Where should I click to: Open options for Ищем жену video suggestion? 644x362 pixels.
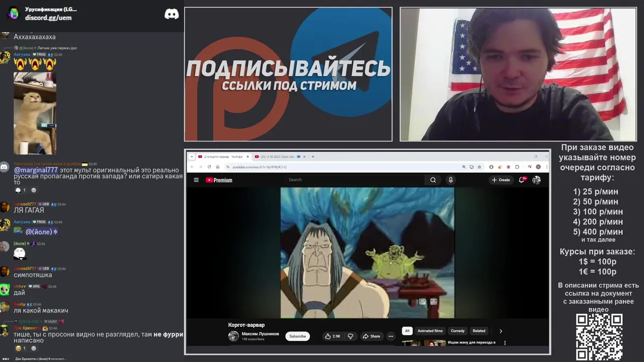505,343
